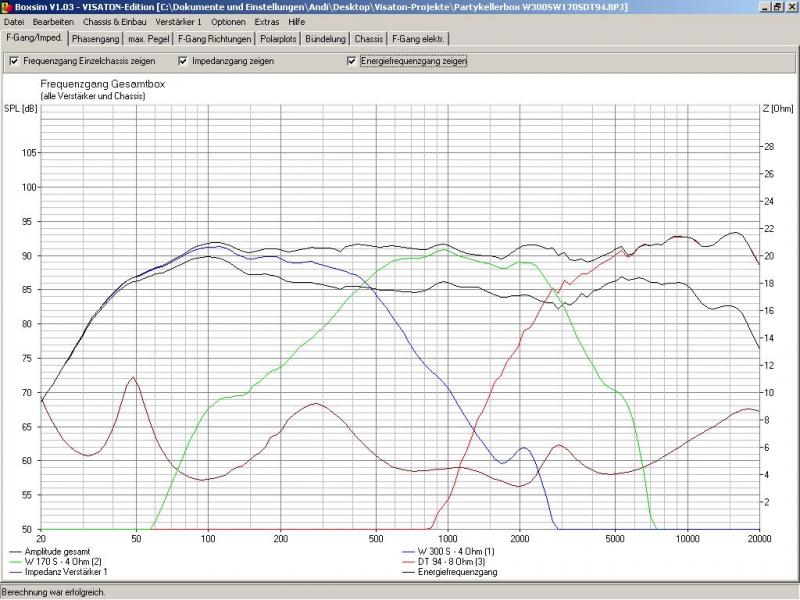Open the Optionen menu
Screen dimensions: 800x600
pyautogui.click(x=228, y=22)
